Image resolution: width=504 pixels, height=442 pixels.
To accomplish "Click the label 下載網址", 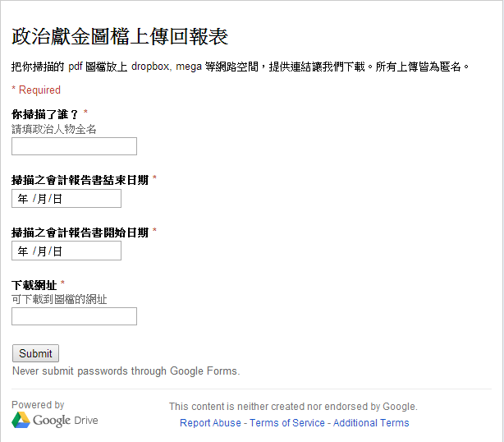I will (34, 285).
